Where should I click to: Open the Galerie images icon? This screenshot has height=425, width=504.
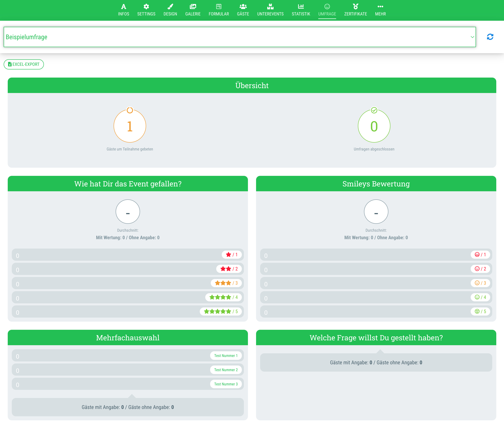point(193,6)
